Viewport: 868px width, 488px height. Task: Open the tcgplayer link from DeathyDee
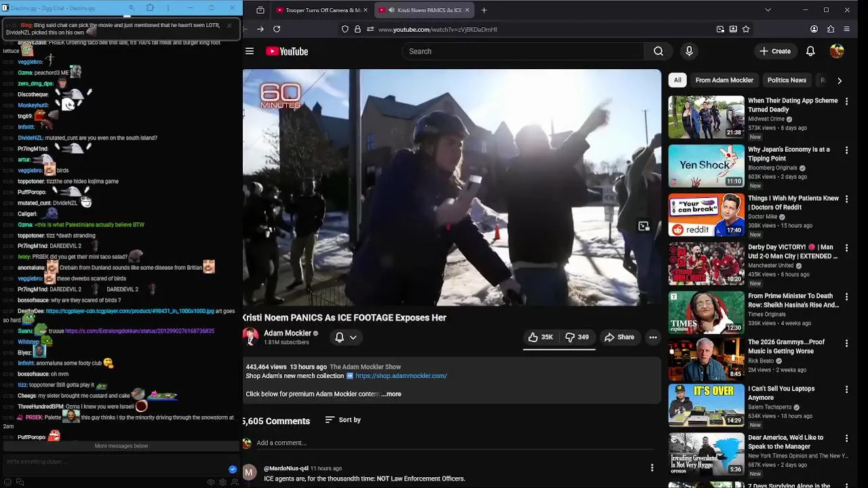(130, 311)
